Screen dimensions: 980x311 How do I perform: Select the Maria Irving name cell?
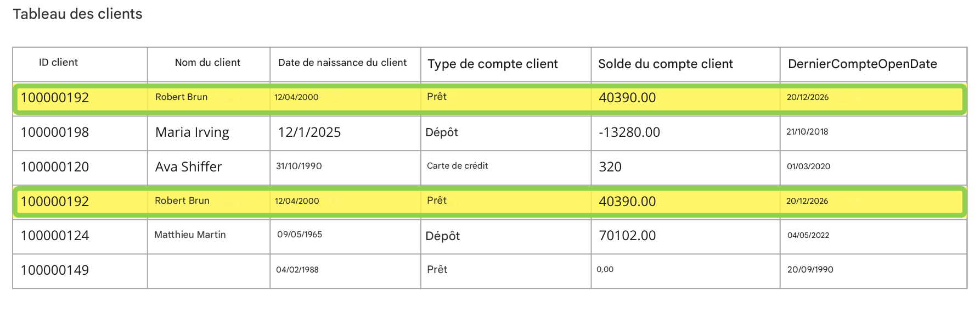coord(192,132)
